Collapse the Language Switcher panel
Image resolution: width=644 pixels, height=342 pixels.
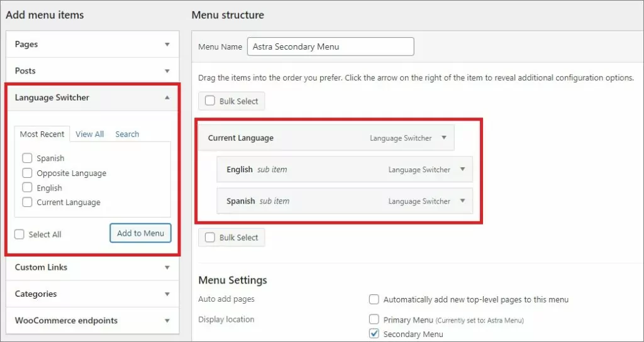(x=167, y=97)
